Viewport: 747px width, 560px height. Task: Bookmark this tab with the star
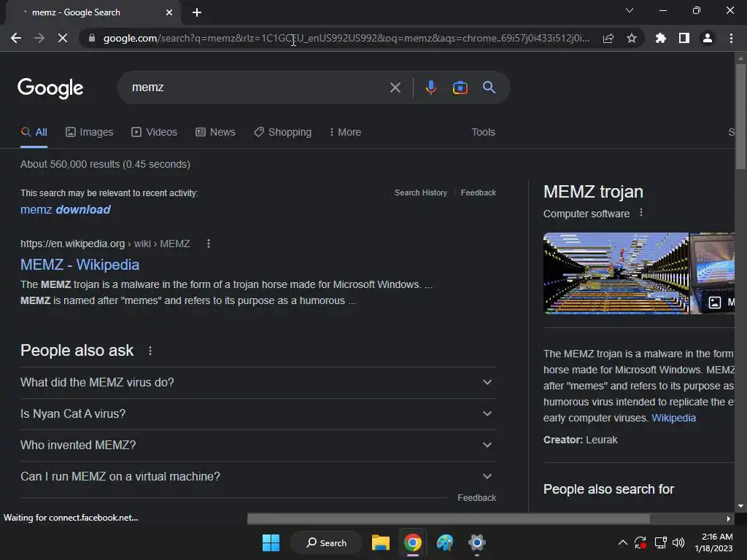(632, 38)
